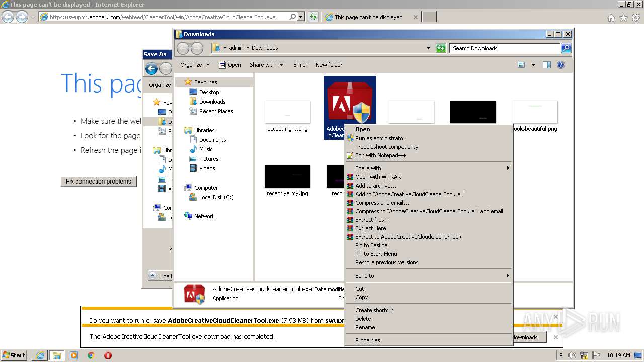Select Rename entry
Screen dimensions: 644x362
coord(365,327)
